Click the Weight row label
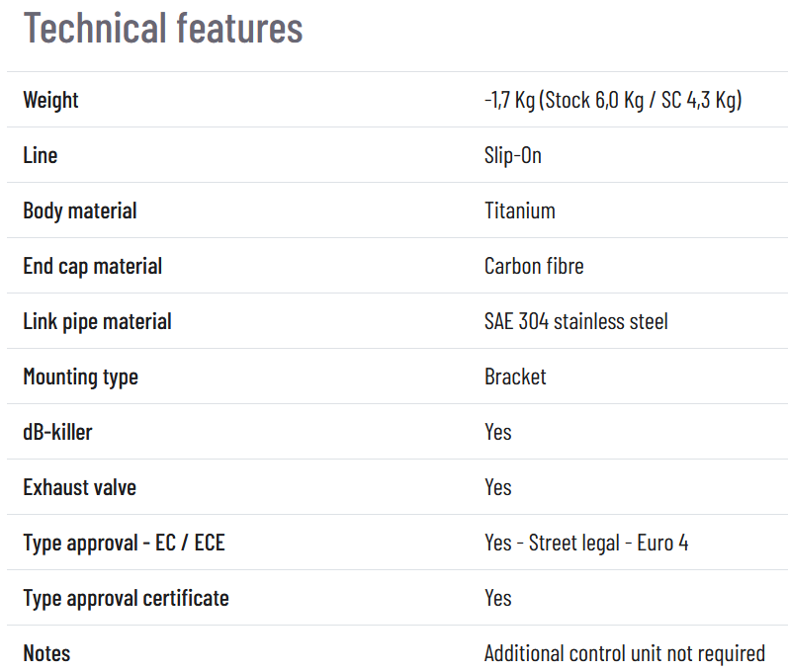This screenshot has width=788, height=672. (50, 100)
